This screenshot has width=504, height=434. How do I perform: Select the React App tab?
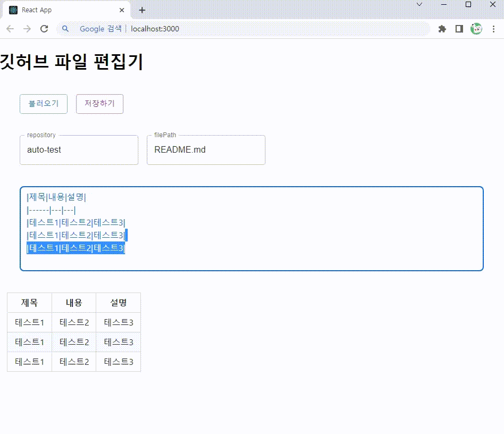click(x=66, y=10)
